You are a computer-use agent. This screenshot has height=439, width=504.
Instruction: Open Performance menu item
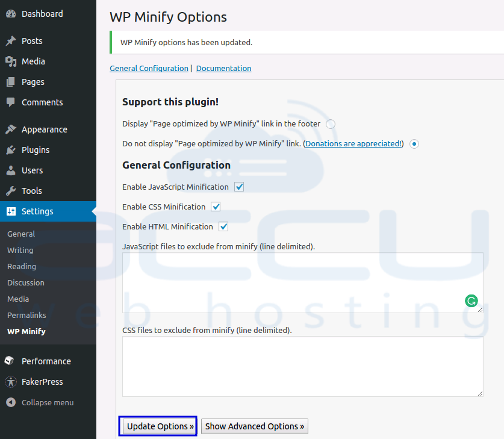coord(48,361)
